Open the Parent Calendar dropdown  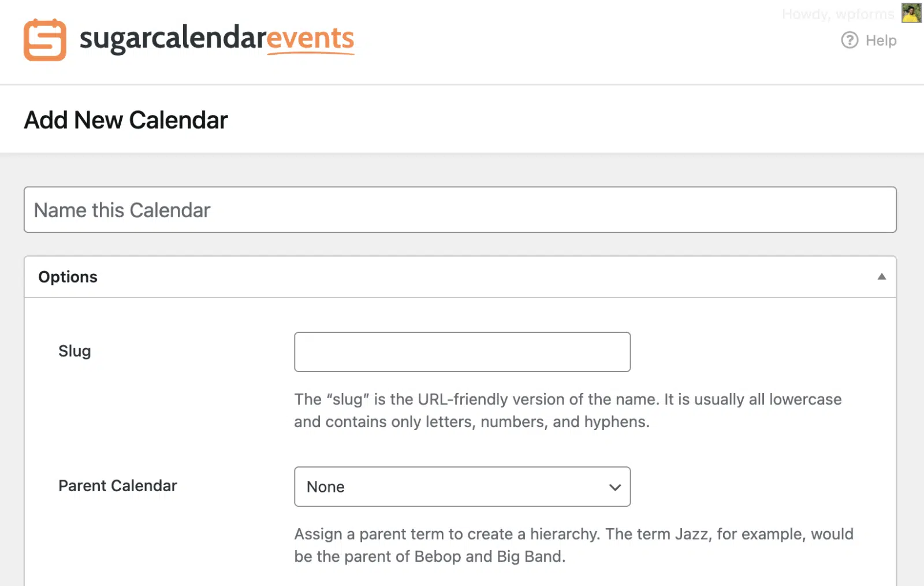pos(462,487)
